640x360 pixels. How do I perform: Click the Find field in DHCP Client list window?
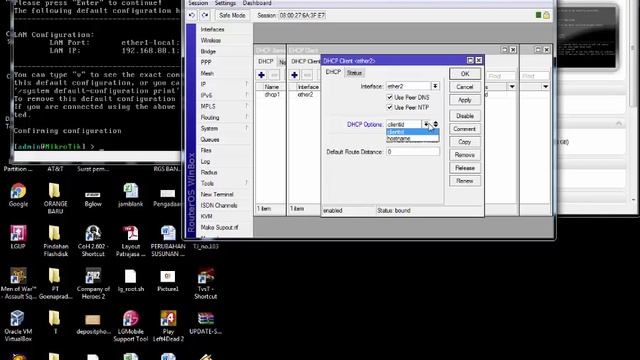[x=500, y=76]
